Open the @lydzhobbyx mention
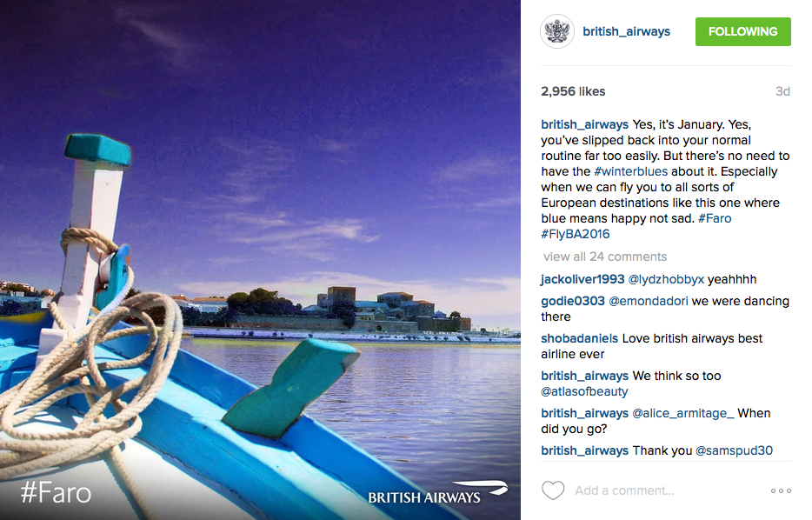The height and width of the screenshot is (520, 812). tap(666, 280)
